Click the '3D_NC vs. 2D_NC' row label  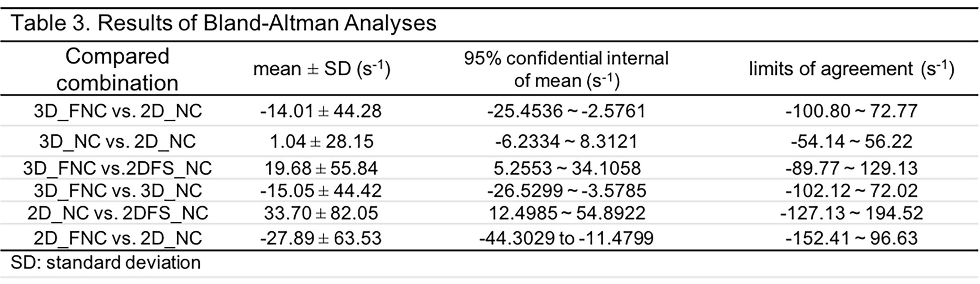tap(118, 142)
